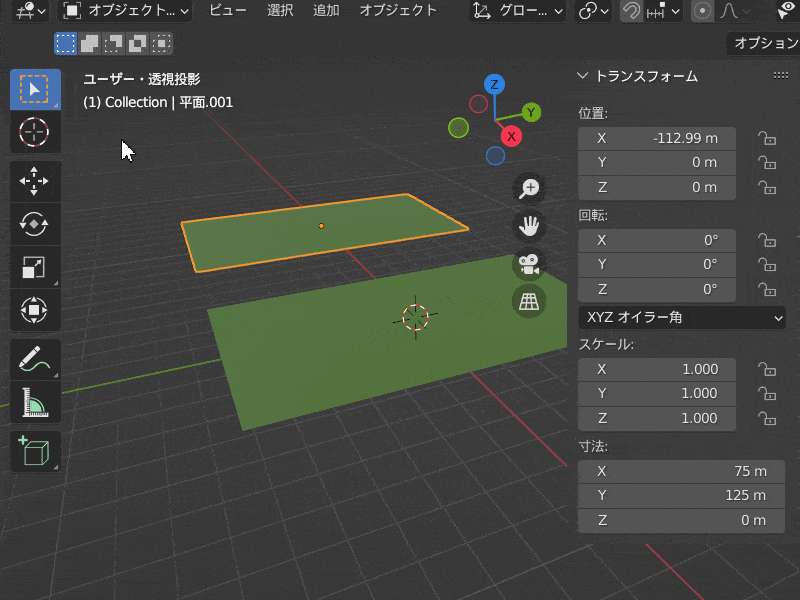Choose the Add Cube tool
Viewport: 800px width, 600px height.
tap(35, 451)
